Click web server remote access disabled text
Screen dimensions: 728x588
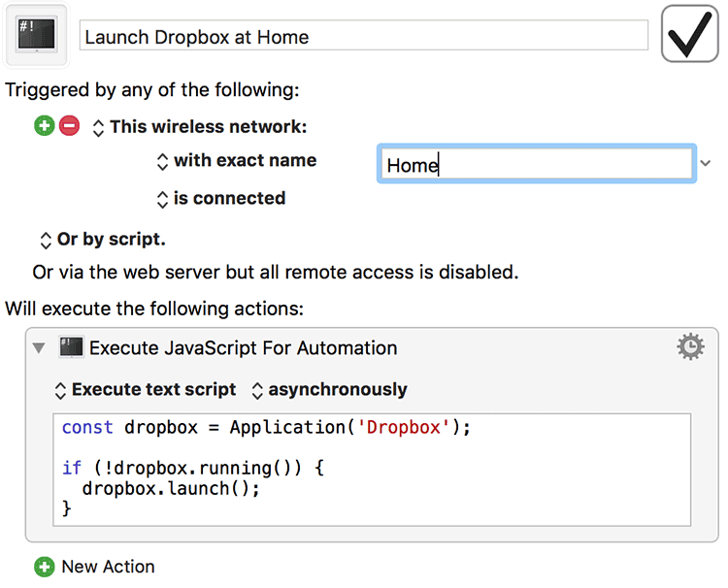point(276,273)
